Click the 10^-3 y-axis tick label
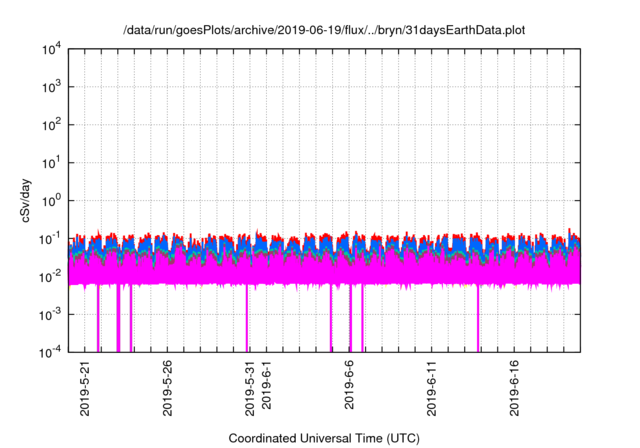This screenshot has width=640, height=448. click(50, 315)
